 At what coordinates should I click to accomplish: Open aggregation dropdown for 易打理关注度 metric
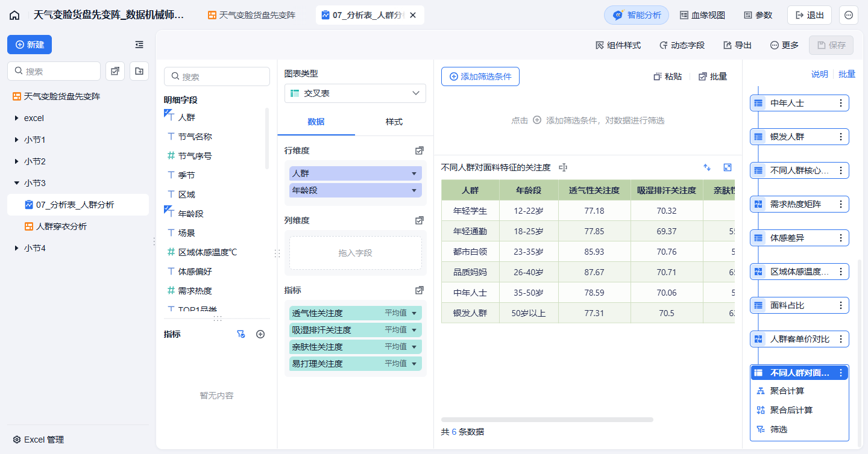click(414, 364)
